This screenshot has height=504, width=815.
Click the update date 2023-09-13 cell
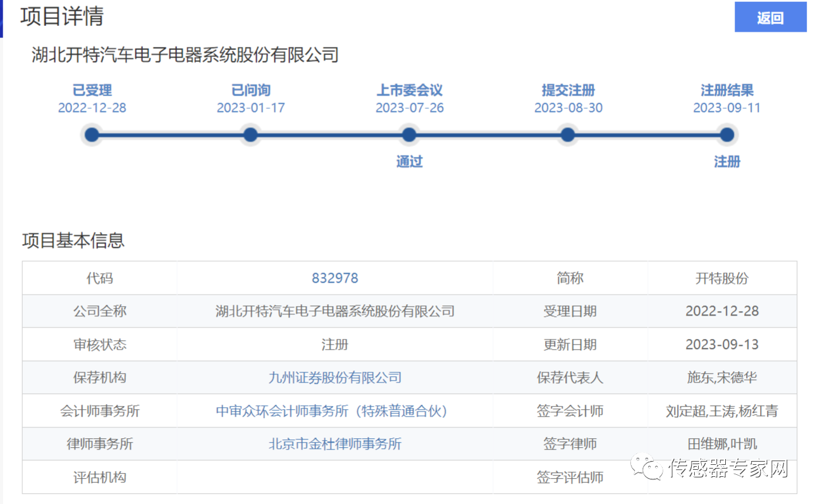click(722, 345)
